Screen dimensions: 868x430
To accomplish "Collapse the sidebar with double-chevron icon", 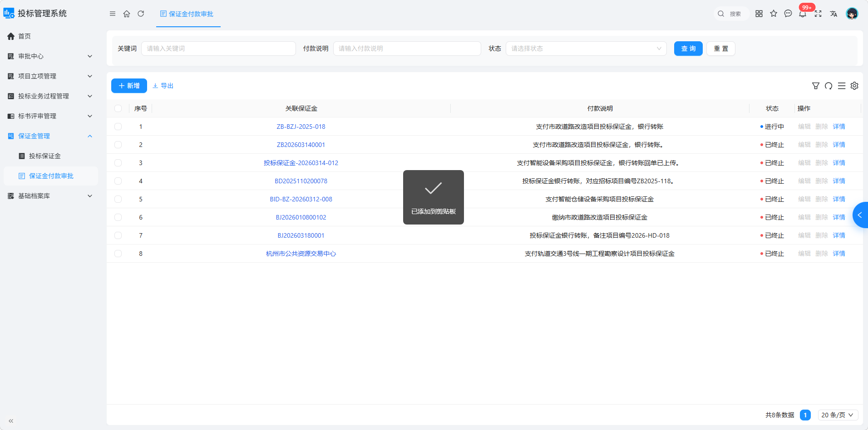I will 11,421.
